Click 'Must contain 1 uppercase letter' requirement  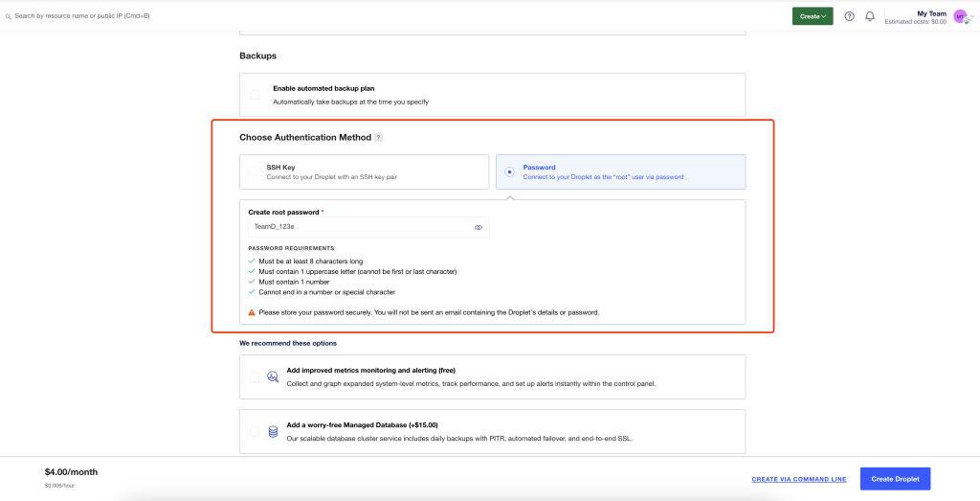358,271
